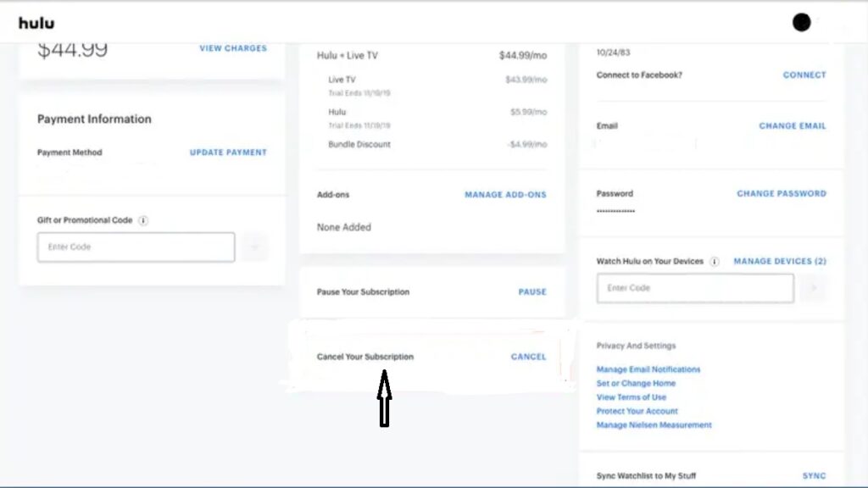Click info icon beside Watch Hulu on Your Devices
Screen dimensions: 868x488
715,262
